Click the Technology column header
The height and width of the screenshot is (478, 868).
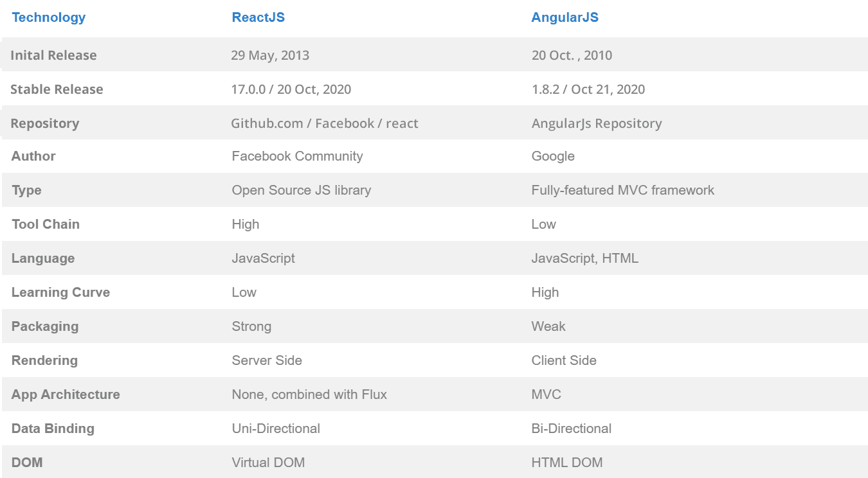pos(48,17)
